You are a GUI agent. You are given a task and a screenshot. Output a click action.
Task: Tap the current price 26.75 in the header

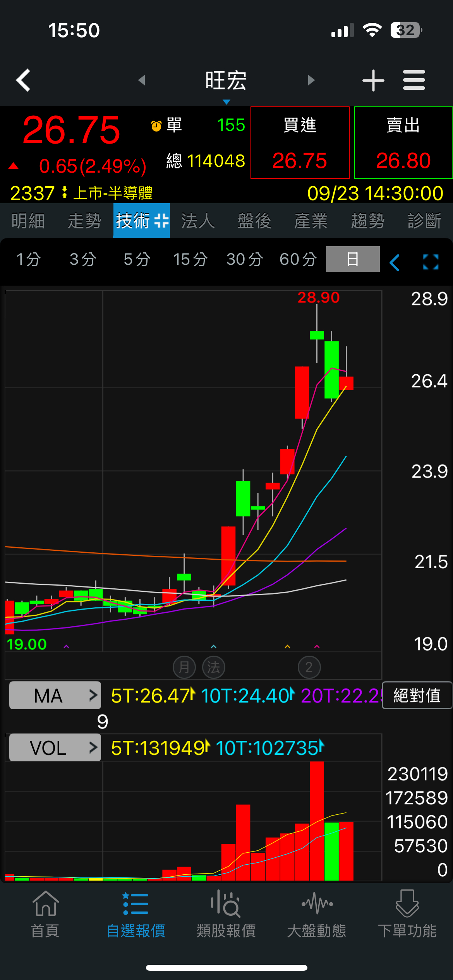(72, 130)
